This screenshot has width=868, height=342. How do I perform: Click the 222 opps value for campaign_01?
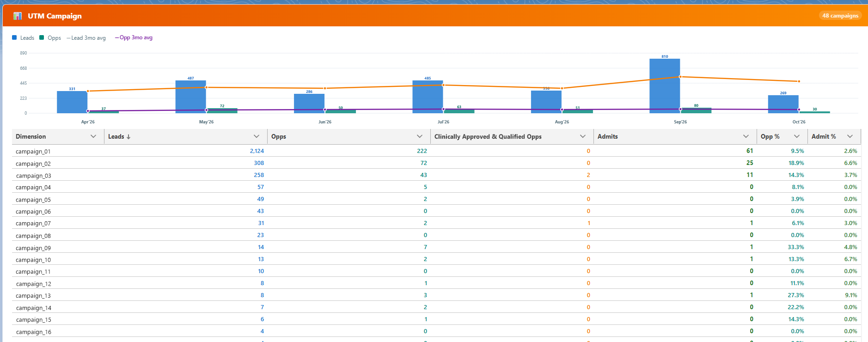(422, 151)
